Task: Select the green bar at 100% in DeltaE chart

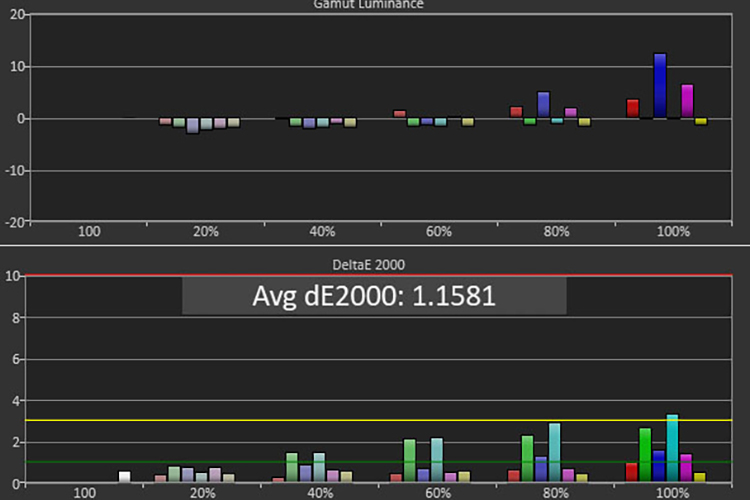Action: 645,455
